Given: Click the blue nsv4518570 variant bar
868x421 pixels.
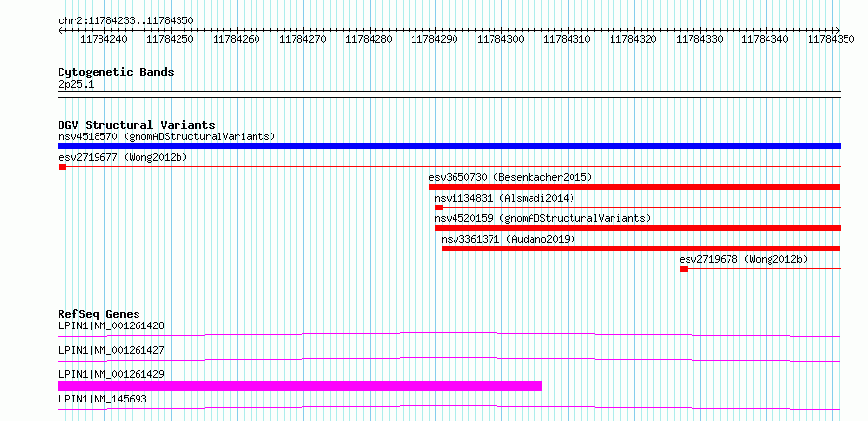Looking at the screenshot, I should pos(449,146).
